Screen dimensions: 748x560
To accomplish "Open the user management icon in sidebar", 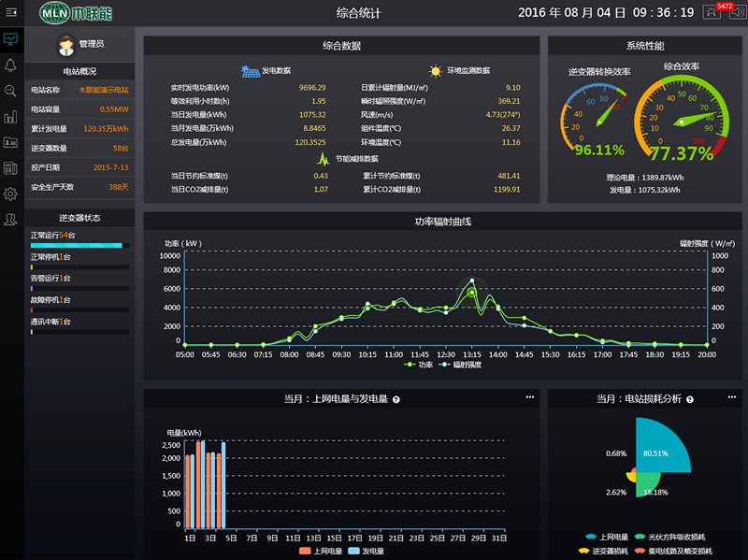I will (12, 219).
